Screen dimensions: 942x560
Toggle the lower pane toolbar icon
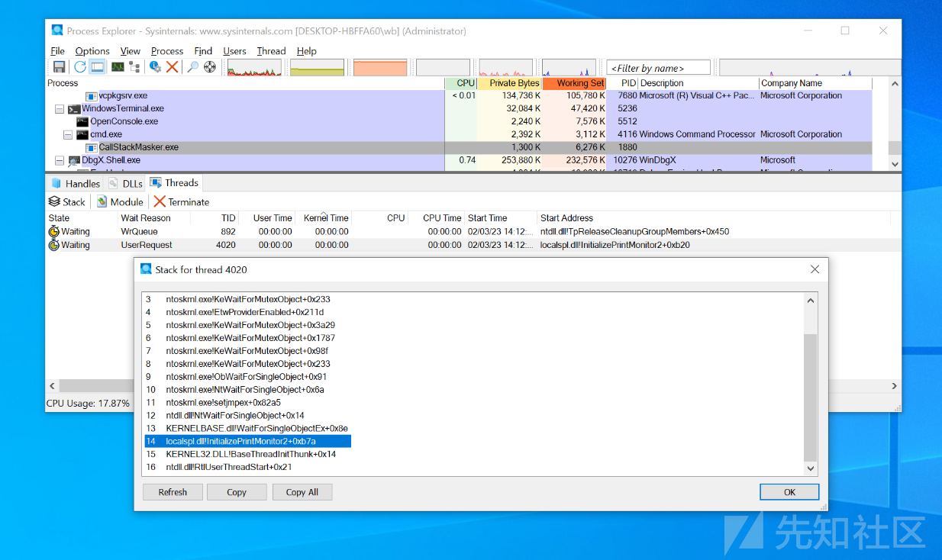[x=98, y=67]
